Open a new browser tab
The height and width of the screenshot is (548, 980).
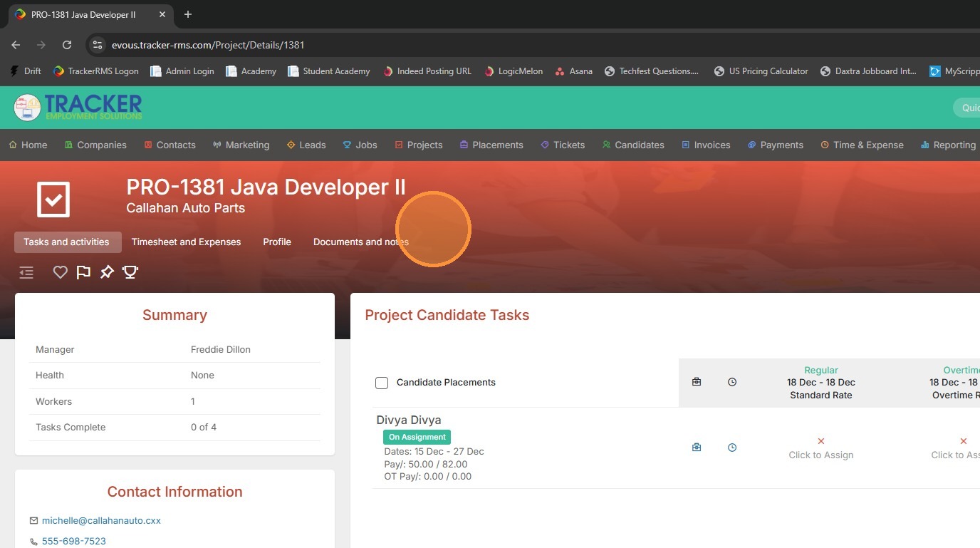point(188,14)
